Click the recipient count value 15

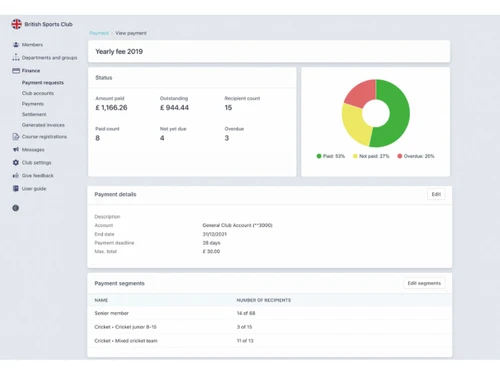pyautogui.click(x=228, y=108)
